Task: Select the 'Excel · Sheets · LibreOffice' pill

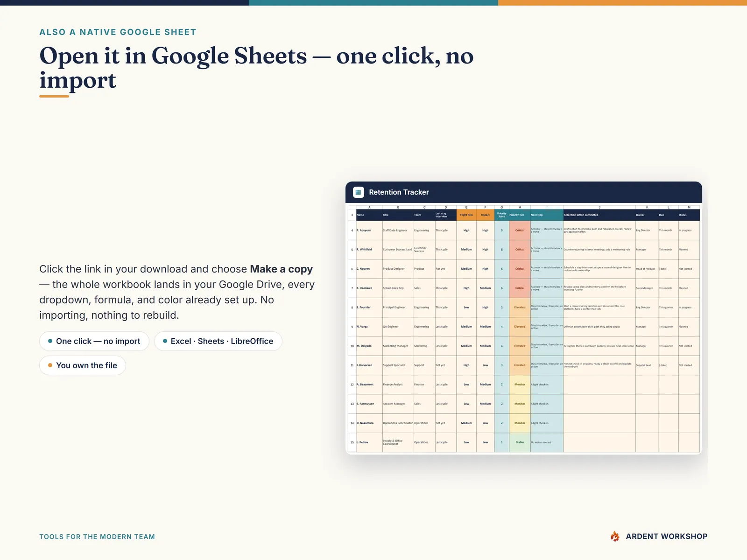Action: [218, 341]
